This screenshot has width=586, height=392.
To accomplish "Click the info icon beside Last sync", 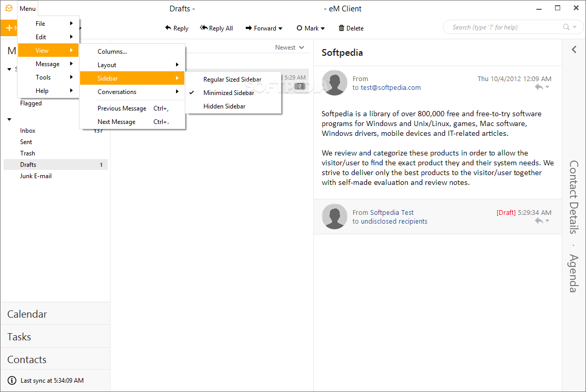I will click(x=12, y=381).
